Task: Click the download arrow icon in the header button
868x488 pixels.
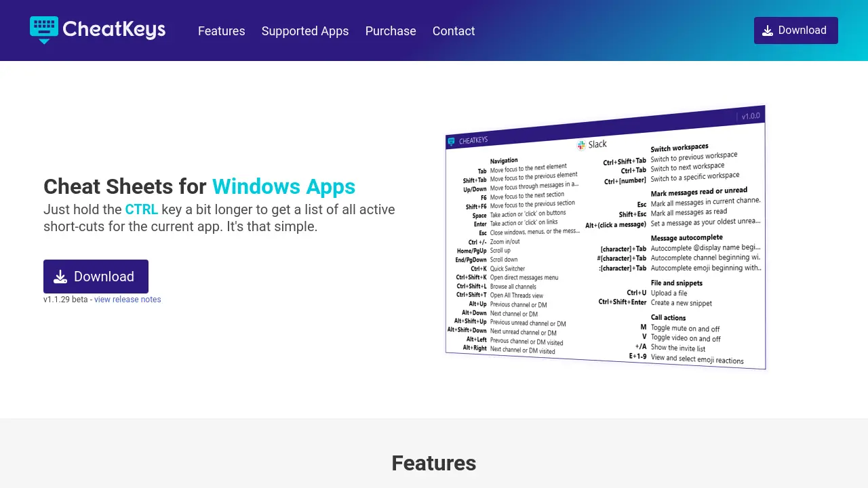Action: (x=768, y=30)
